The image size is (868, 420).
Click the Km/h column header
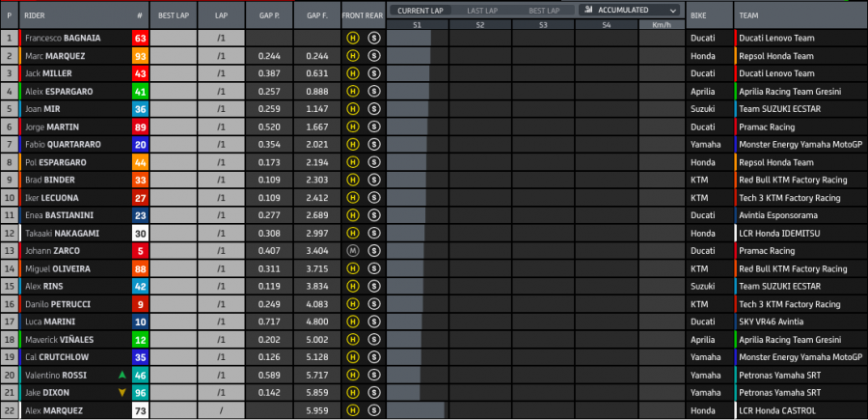coord(661,24)
